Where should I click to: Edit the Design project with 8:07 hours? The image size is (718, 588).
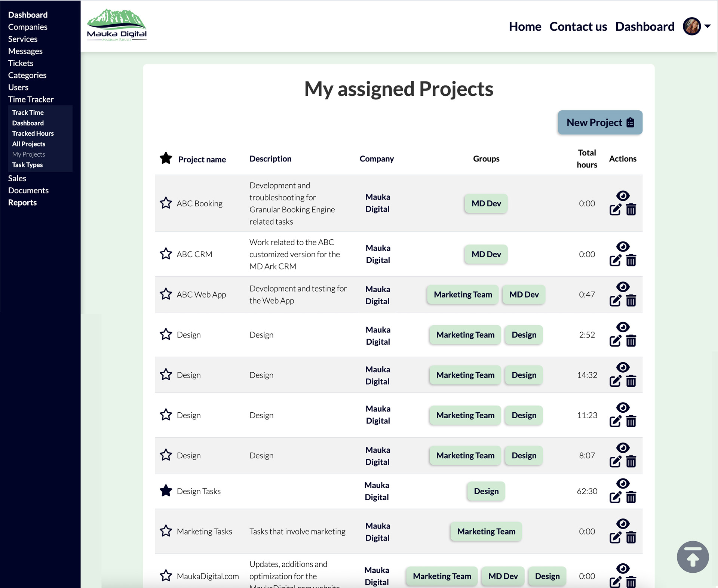click(x=615, y=462)
